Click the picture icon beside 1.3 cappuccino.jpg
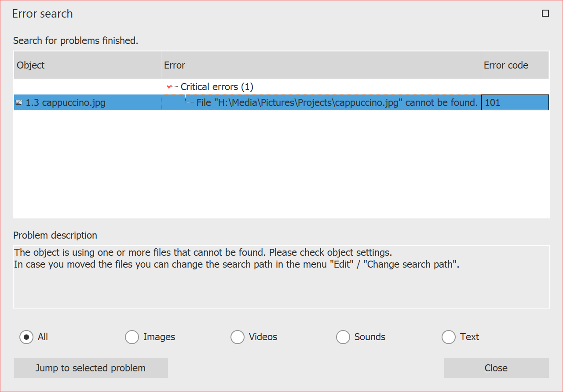 click(x=18, y=102)
